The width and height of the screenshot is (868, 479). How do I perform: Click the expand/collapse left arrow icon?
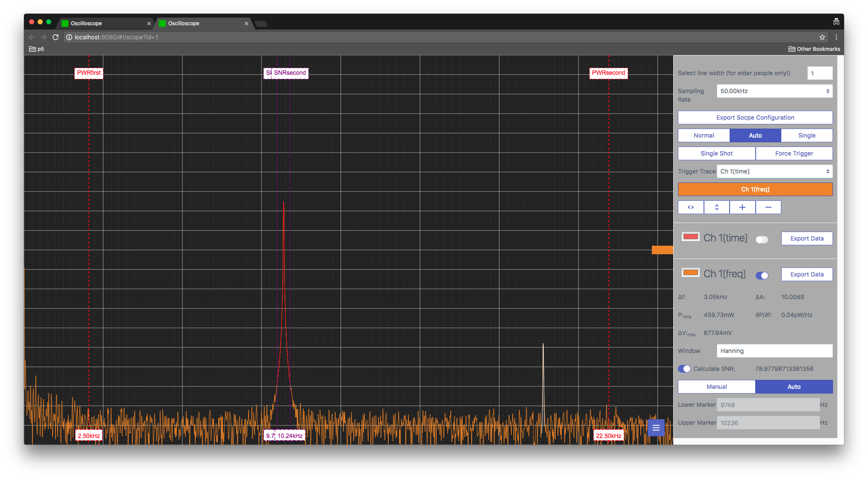(x=690, y=207)
